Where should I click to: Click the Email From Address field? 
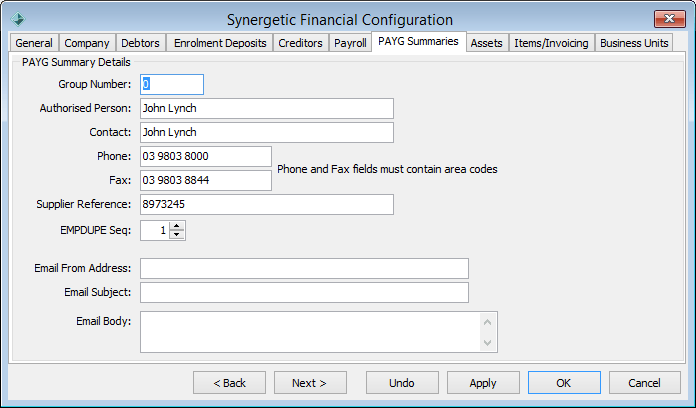click(x=304, y=268)
